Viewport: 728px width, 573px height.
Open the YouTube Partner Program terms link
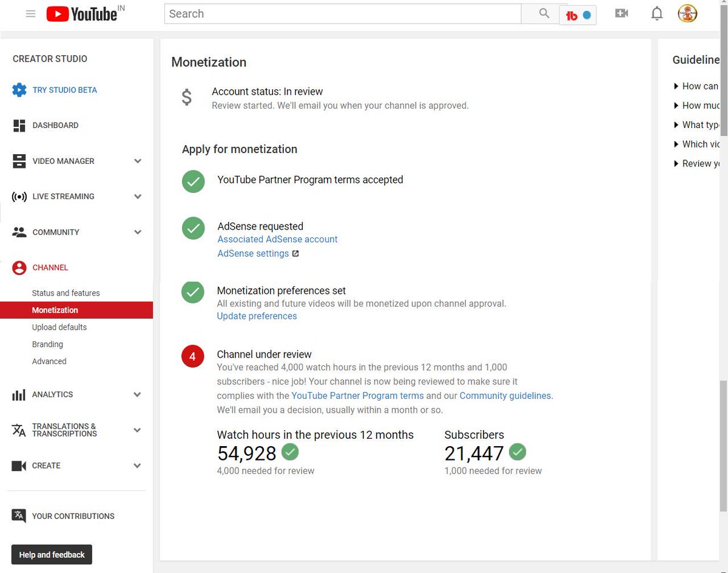point(357,396)
